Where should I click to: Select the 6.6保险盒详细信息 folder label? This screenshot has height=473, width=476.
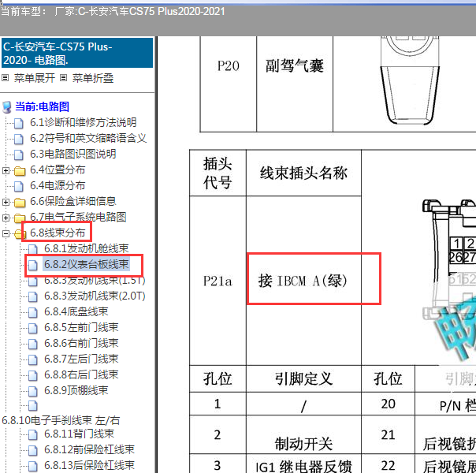coord(73,201)
